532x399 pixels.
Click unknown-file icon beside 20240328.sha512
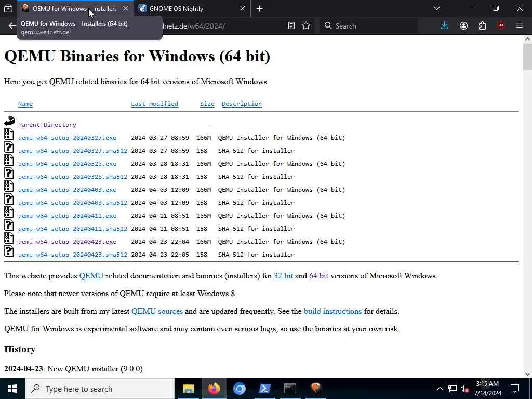9,173
